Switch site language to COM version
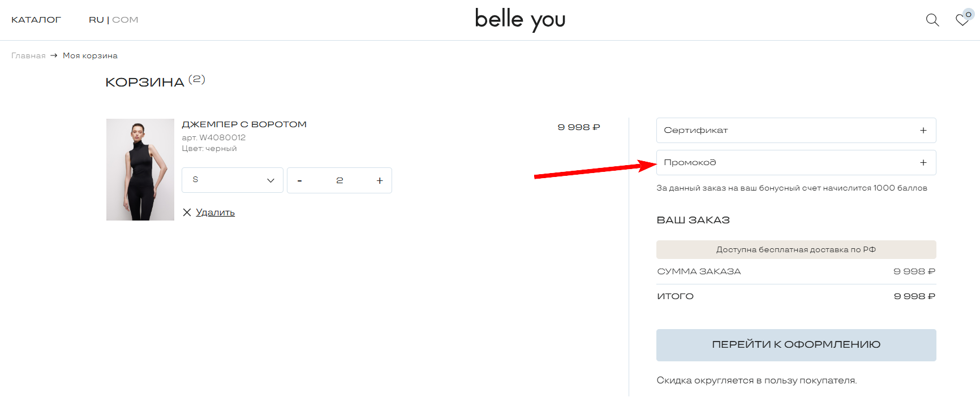The width and height of the screenshot is (980, 419). pos(125,19)
